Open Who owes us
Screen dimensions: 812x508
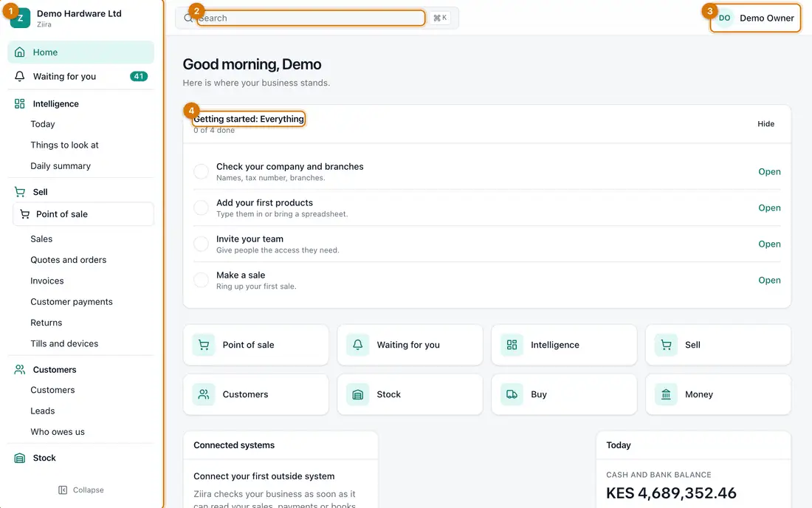pos(58,432)
